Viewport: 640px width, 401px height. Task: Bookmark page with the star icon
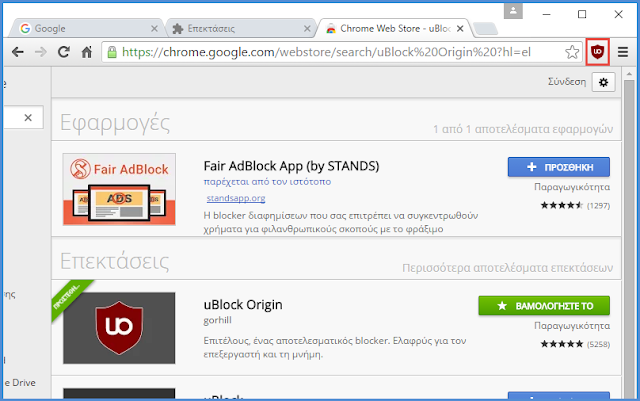pyautogui.click(x=572, y=52)
